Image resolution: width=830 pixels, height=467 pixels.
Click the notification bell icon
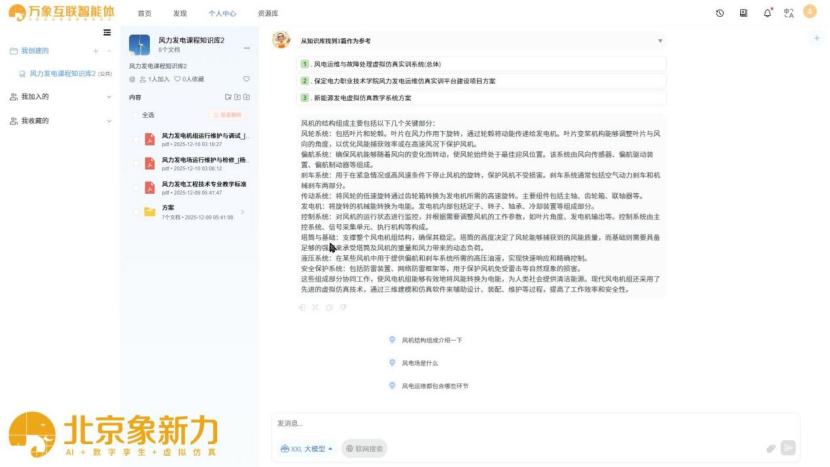[767, 13]
